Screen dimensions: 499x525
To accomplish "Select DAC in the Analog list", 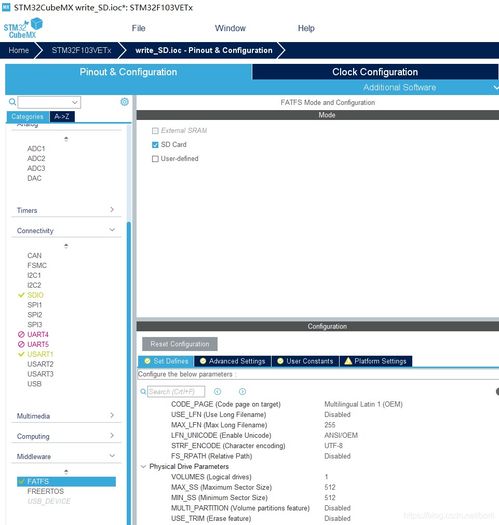I will (34, 178).
